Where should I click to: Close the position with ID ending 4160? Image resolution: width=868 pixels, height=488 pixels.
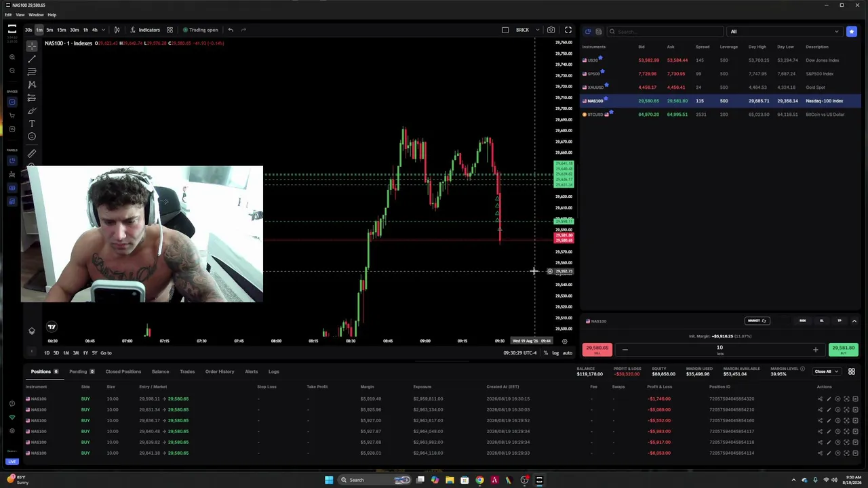(x=855, y=420)
